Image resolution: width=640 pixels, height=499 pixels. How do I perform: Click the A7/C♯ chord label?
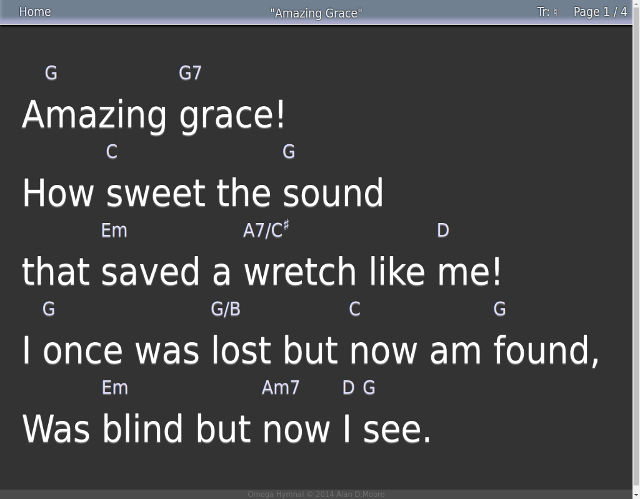266,230
